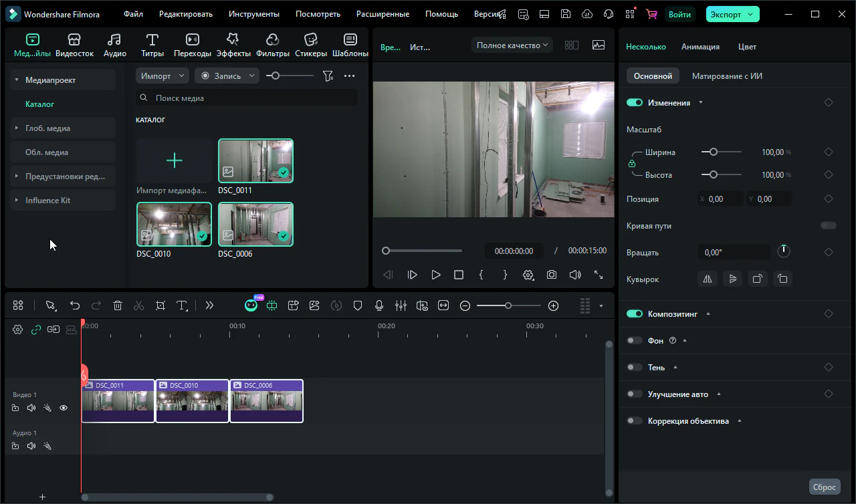
Task: Switch to the Анимация tab
Action: point(700,47)
